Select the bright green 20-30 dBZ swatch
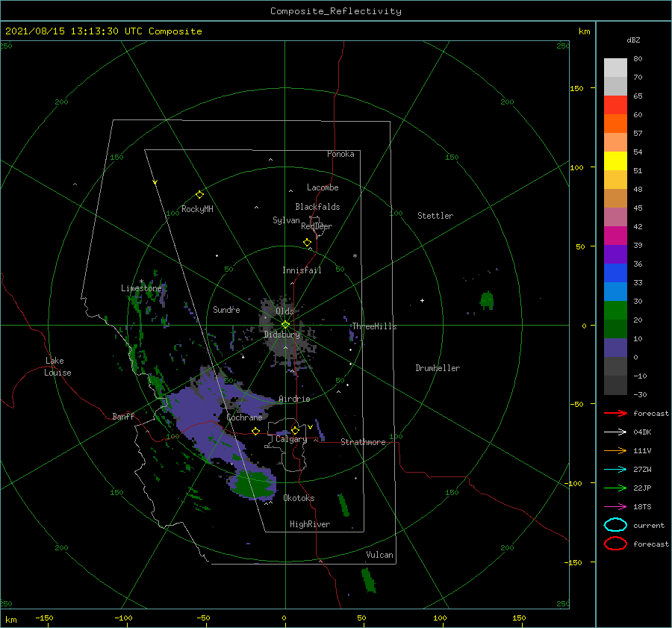The image size is (672, 628). point(615,311)
